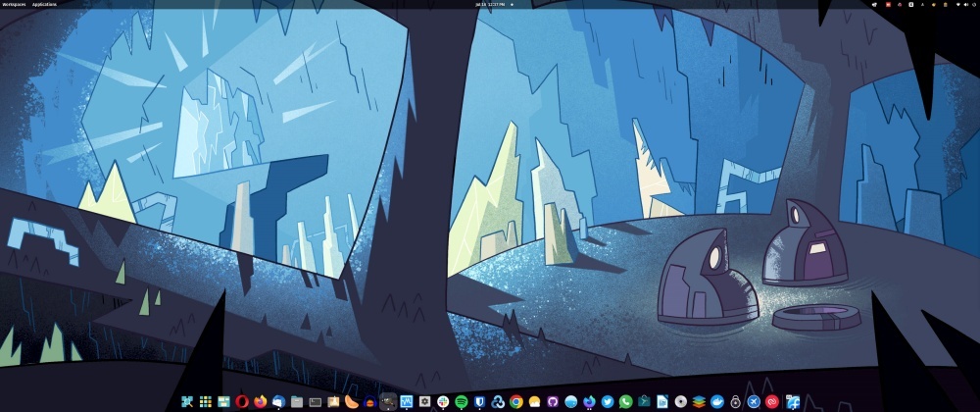
Task: Open Thunderbird mail from the dock
Action: pyautogui.click(x=278, y=401)
